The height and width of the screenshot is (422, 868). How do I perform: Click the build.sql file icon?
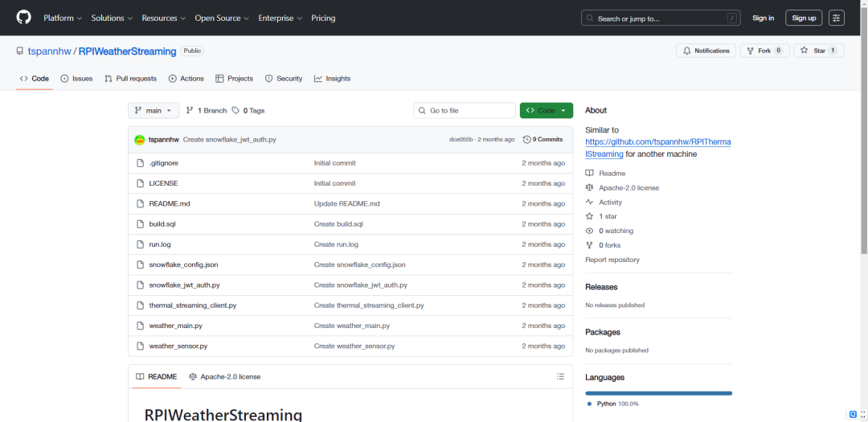tap(140, 223)
